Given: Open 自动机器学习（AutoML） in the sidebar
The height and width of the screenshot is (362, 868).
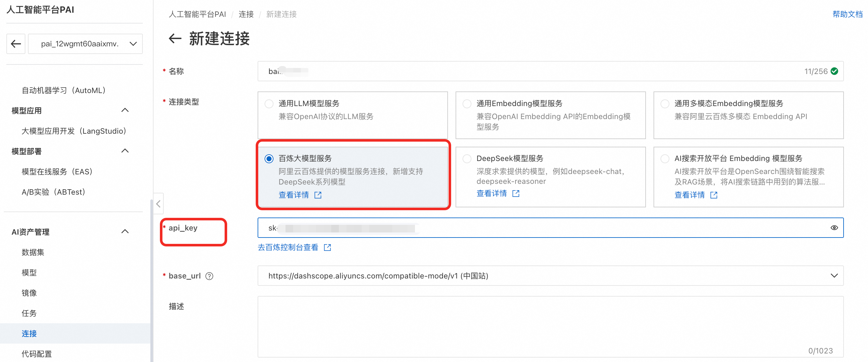Looking at the screenshot, I should point(64,90).
